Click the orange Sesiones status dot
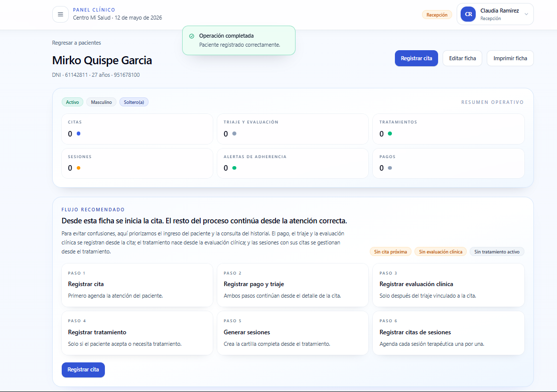This screenshot has height=392, width=557. (x=78, y=168)
